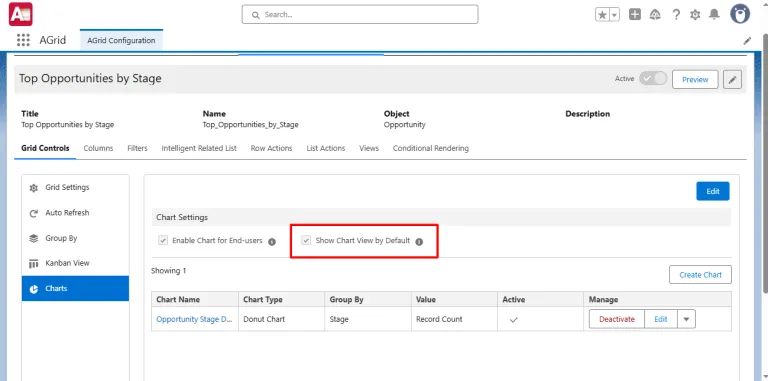Click info icon next to Enable Chart for End-users
Viewport: 768px width, 381px height.
pos(272,241)
